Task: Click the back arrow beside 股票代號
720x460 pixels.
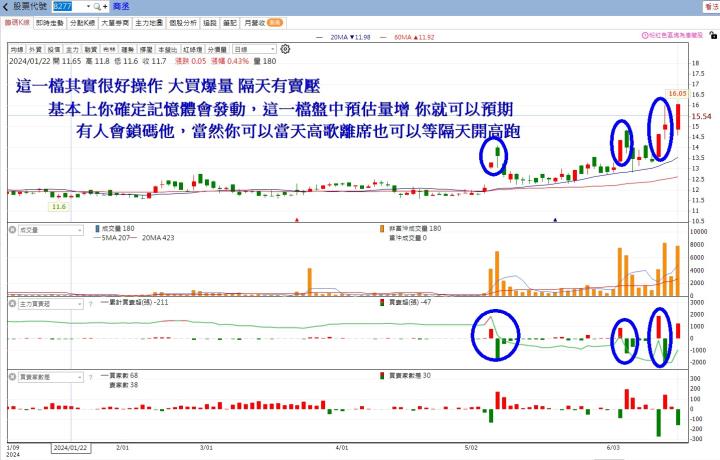Action: pos(7,6)
